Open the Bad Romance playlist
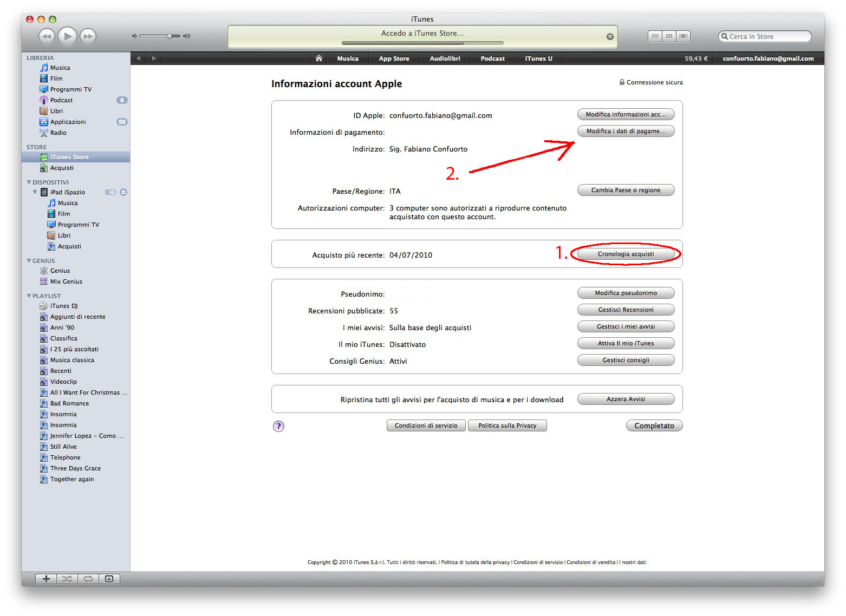This screenshot has height=616, width=846. tap(76, 403)
